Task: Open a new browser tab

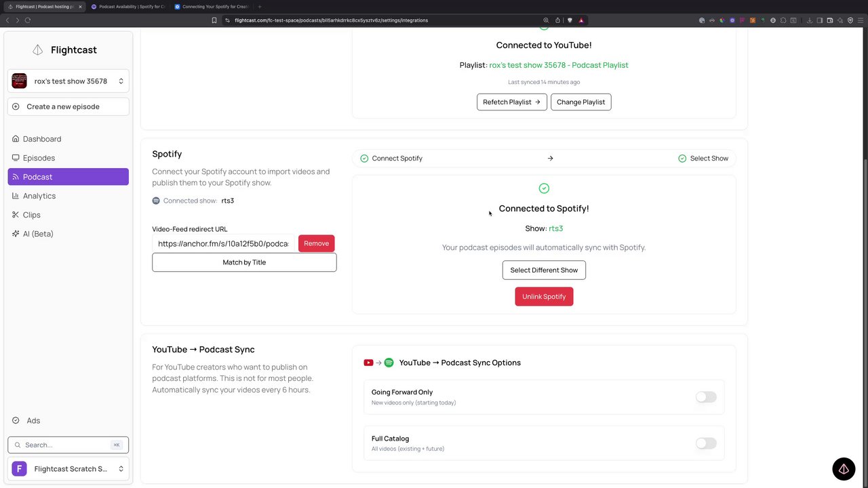Action: [x=260, y=7]
